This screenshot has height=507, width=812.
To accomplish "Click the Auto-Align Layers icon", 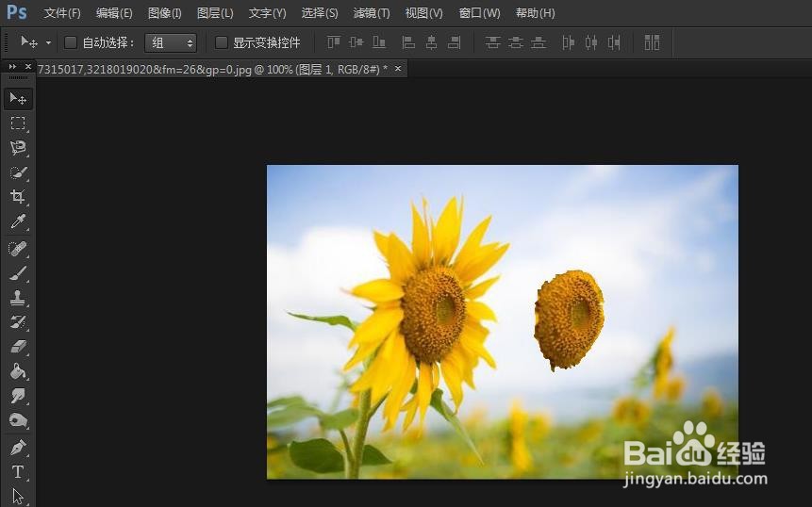I will [x=652, y=42].
